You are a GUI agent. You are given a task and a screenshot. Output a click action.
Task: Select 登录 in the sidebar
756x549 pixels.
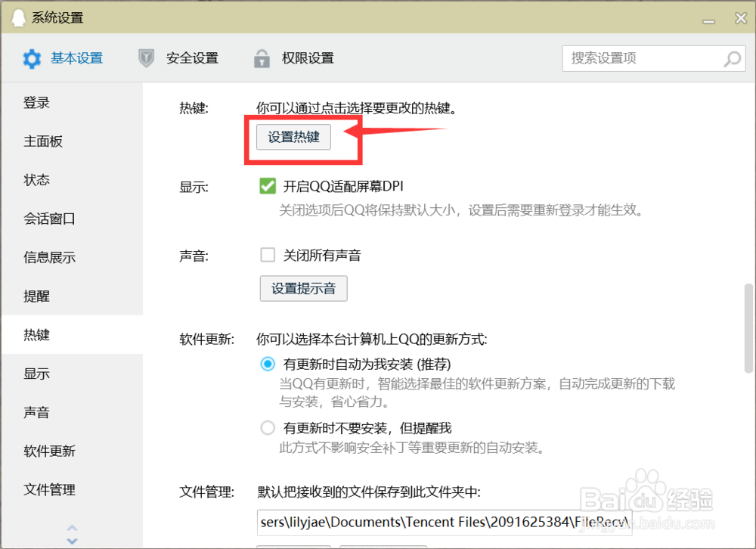(73, 102)
